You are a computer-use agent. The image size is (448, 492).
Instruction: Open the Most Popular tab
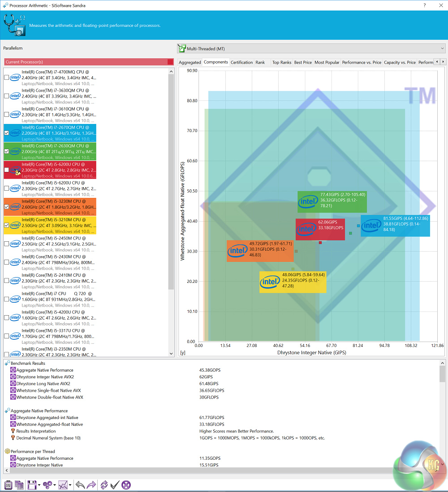[327, 62]
